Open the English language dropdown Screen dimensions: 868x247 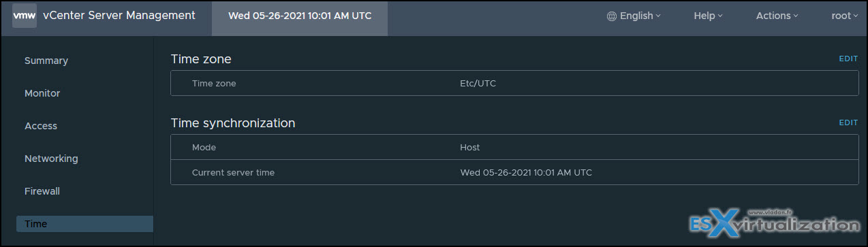click(x=634, y=16)
